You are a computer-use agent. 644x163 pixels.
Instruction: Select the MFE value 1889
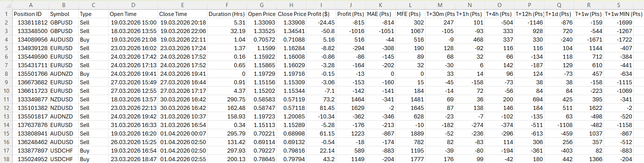click(x=410, y=133)
